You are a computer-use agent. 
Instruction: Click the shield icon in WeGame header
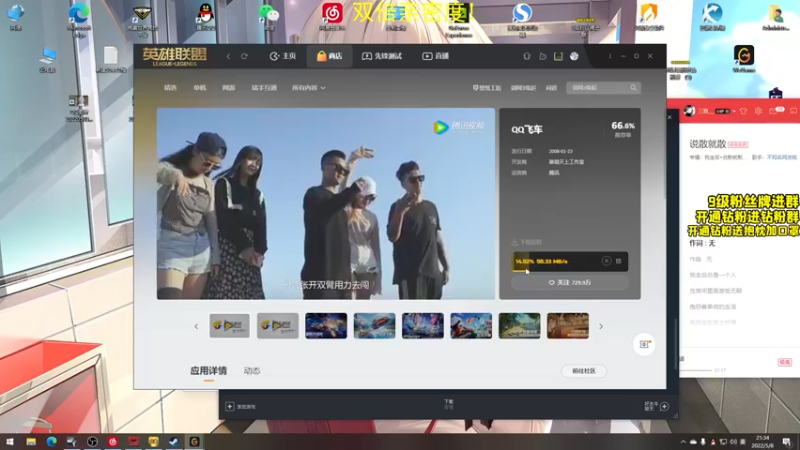click(527, 56)
